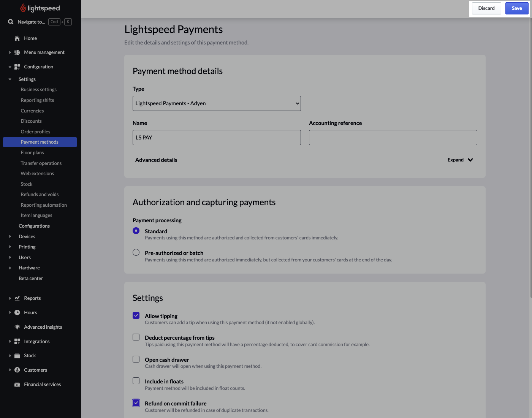Open Web extensions
532x418 pixels.
37,174
